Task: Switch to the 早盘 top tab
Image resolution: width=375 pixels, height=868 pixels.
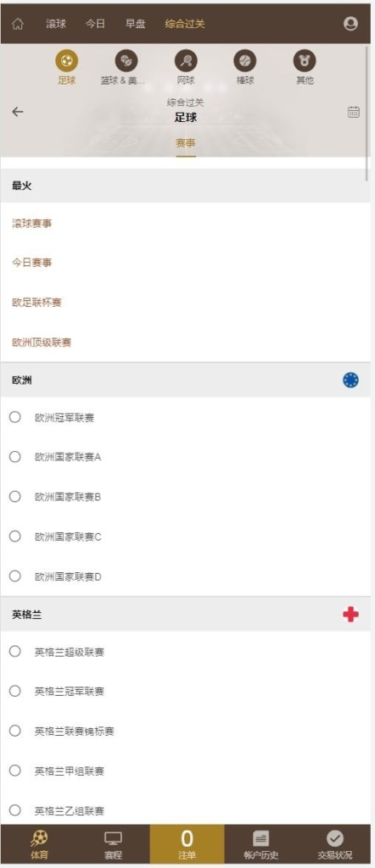Action: 135,24
